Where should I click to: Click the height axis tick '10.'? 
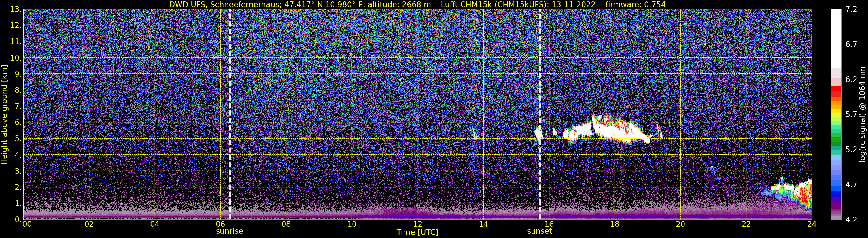coord(16,58)
